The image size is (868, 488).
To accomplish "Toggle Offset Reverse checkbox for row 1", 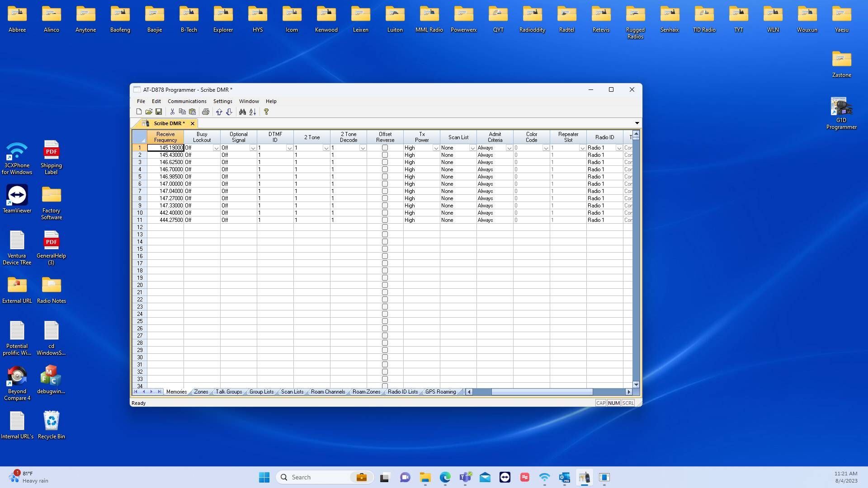I will 385,148.
